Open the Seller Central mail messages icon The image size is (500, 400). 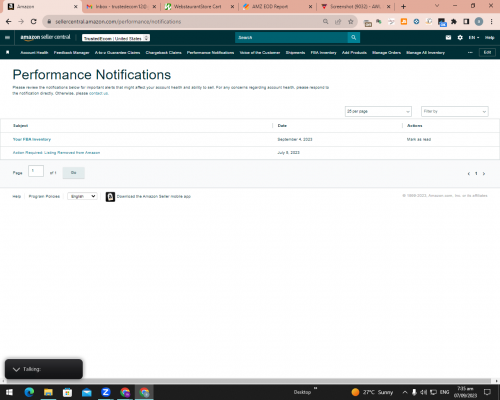click(448, 38)
